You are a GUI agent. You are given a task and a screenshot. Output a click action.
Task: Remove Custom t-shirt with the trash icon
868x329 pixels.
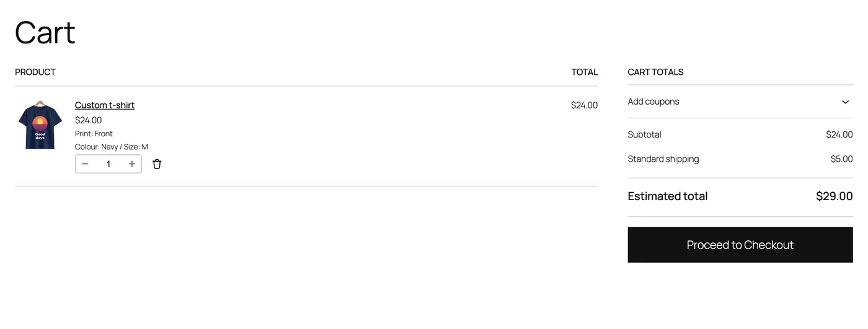pyautogui.click(x=157, y=164)
